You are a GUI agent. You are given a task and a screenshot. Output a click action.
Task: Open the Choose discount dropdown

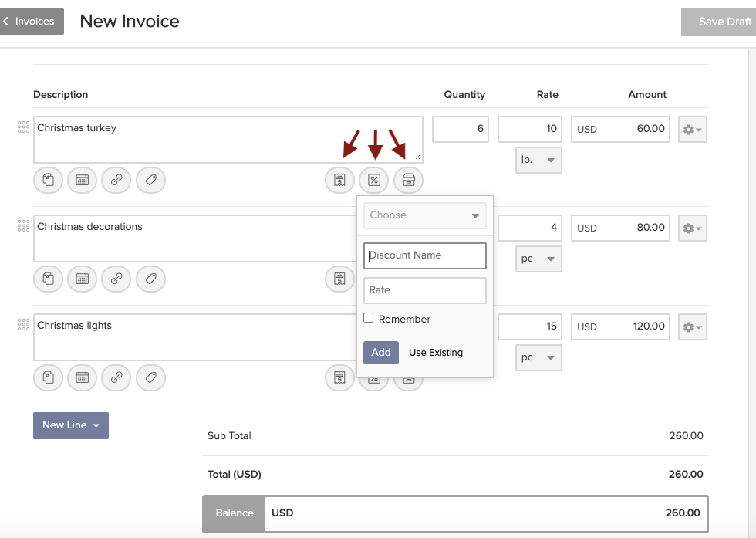tap(425, 215)
